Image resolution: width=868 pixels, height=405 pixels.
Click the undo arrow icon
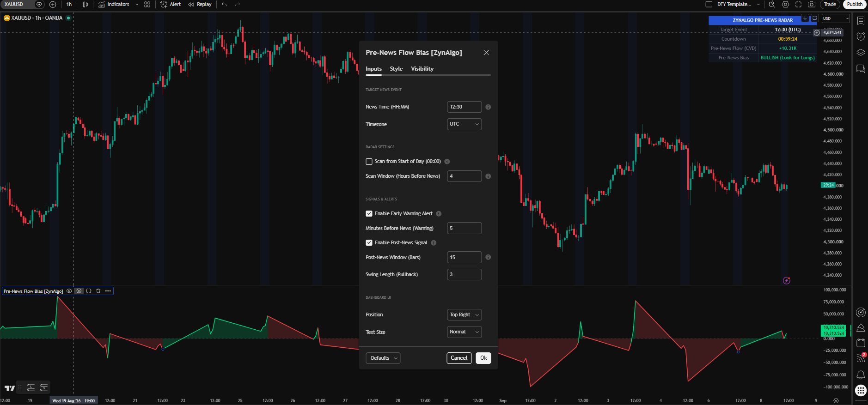(224, 5)
